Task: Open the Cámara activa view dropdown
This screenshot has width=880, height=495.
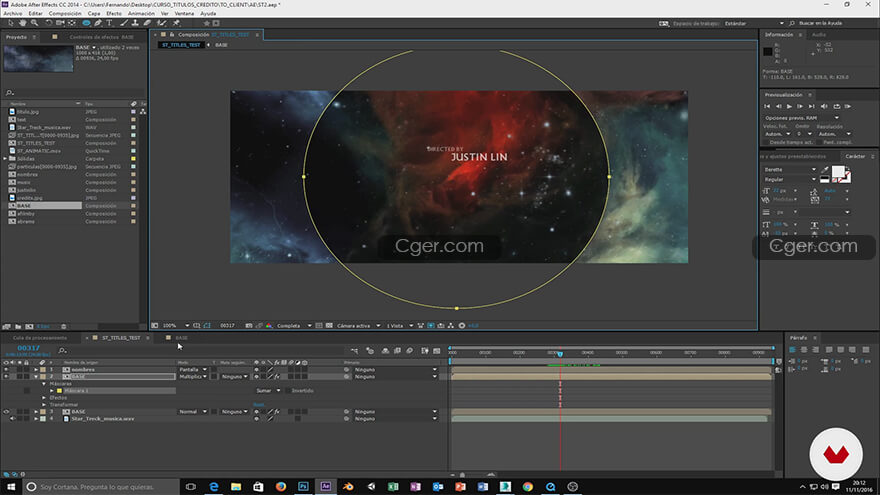Action: point(358,326)
